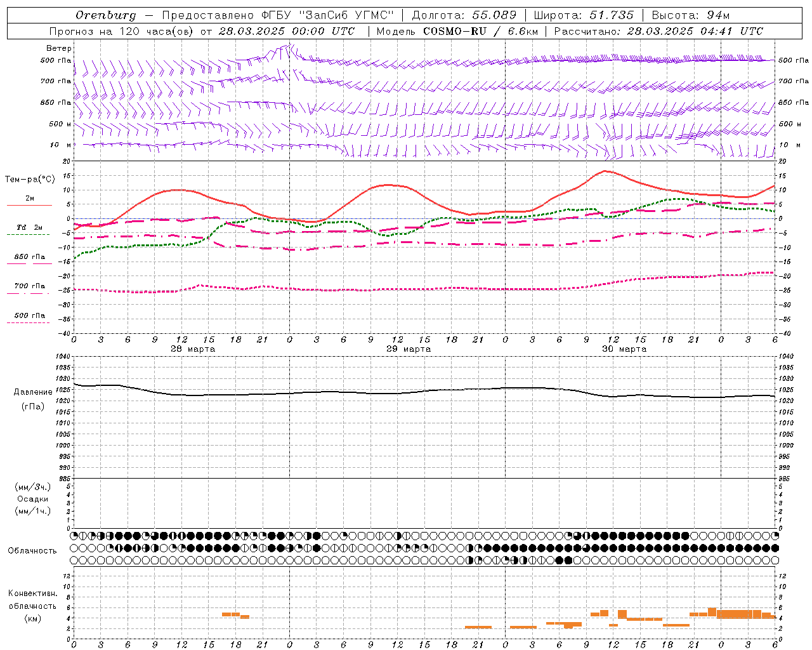Screen dimensions: 812x650
Task: Click the "Давление" pressure panel label
Action: pyautogui.click(x=33, y=392)
